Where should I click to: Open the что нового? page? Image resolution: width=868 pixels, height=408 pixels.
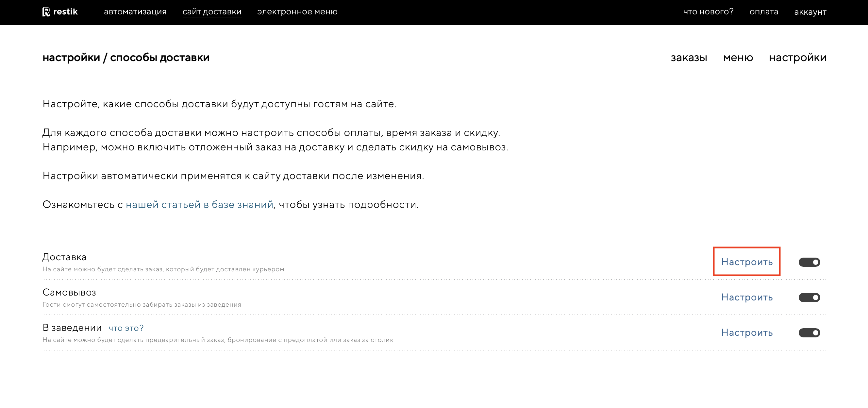(708, 12)
